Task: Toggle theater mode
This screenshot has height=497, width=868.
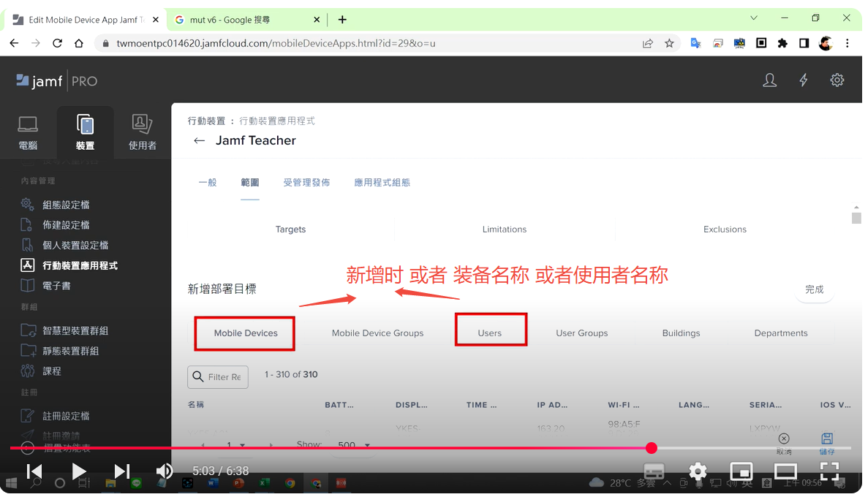Action: [x=785, y=471]
